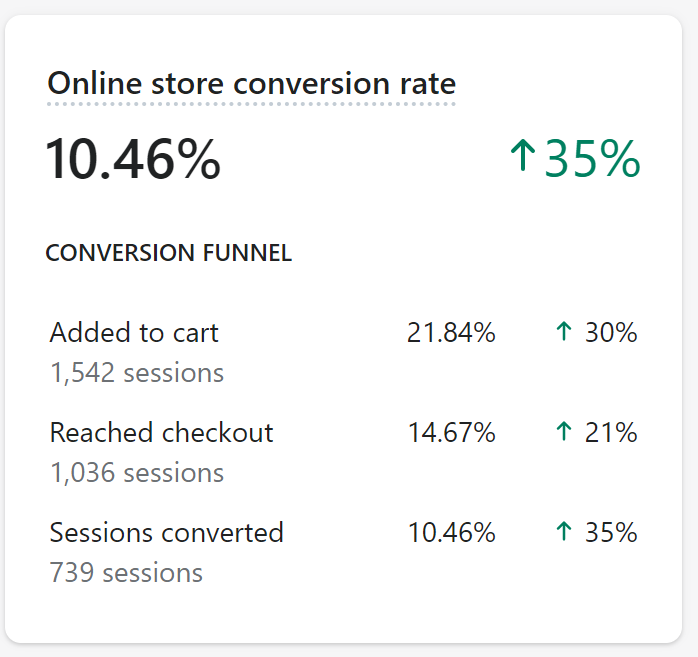Image resolution: width=698 pixels, height=657 pixels.
Task: Click the up arrow in Sessions converted row
Action: click(x=564, y=531)
